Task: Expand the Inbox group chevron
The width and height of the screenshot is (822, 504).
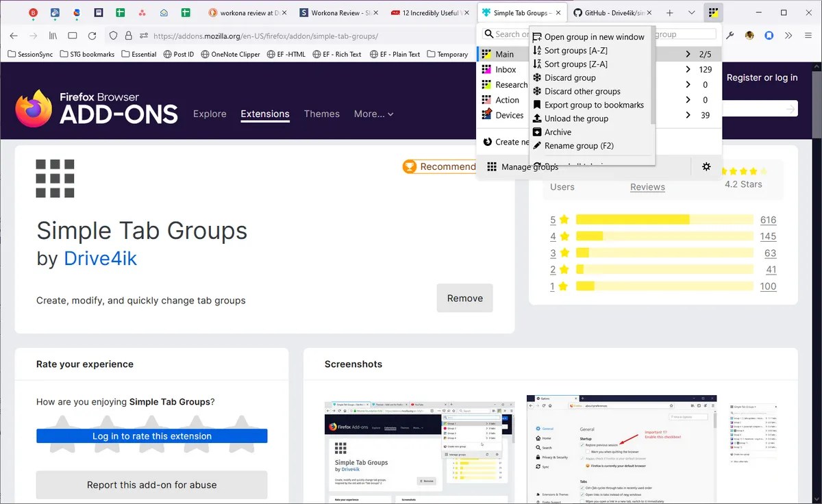Action: point(687,69)
